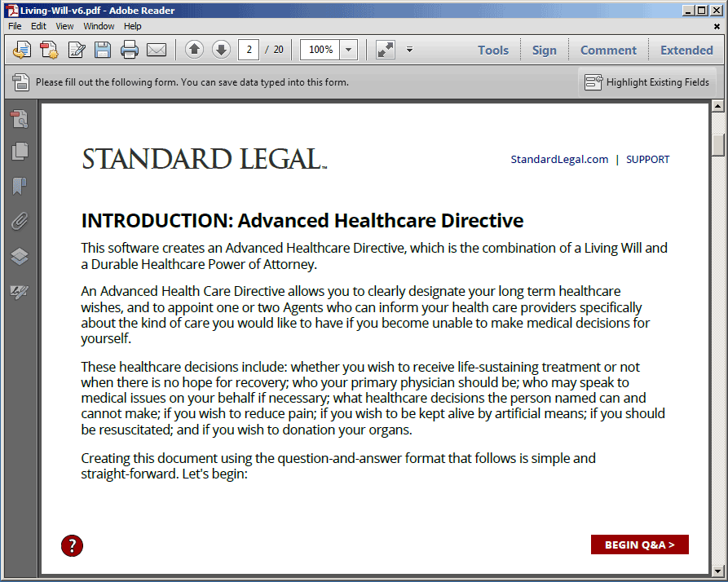728x582 pixels.
Task: Click the vertical scrollbar up arrow
Action: click(x=717, y=106)
